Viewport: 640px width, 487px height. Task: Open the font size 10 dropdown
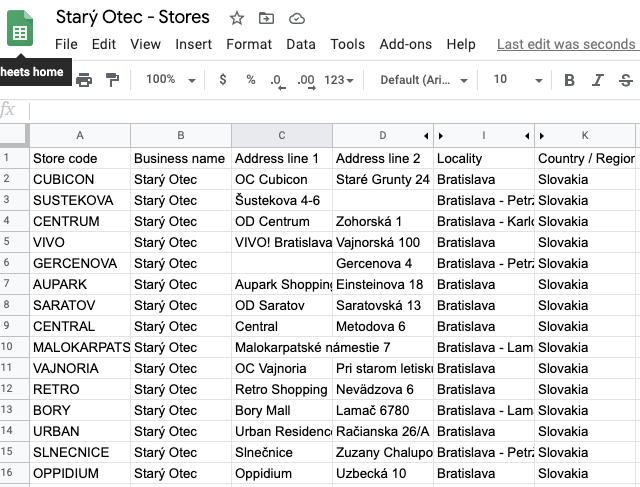click(518, 80)
